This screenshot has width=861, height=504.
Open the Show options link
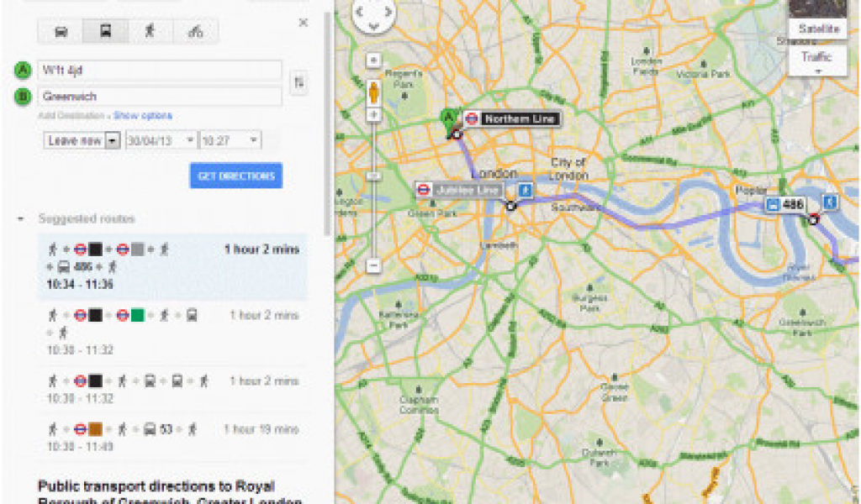tap(143, 116)
